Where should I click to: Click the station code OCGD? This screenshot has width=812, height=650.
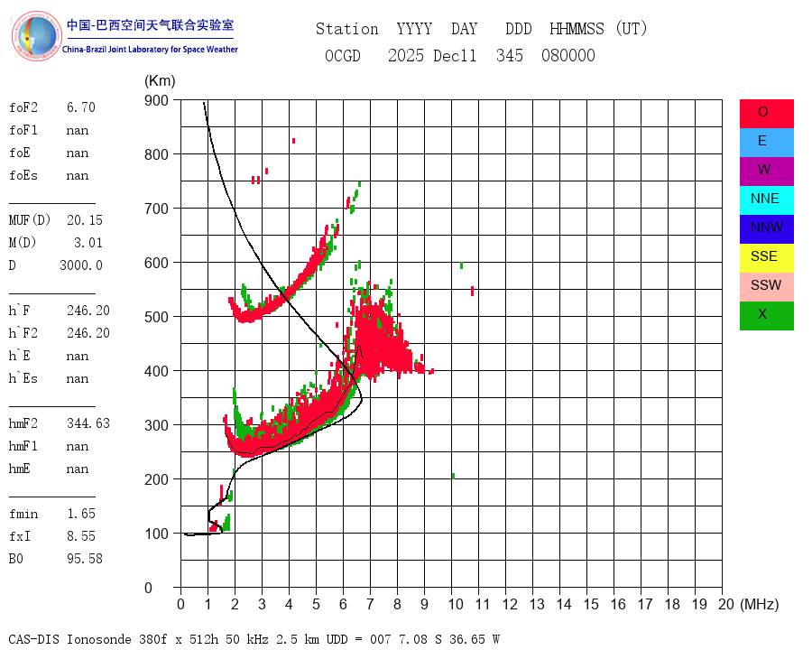[x=342, y=55]
